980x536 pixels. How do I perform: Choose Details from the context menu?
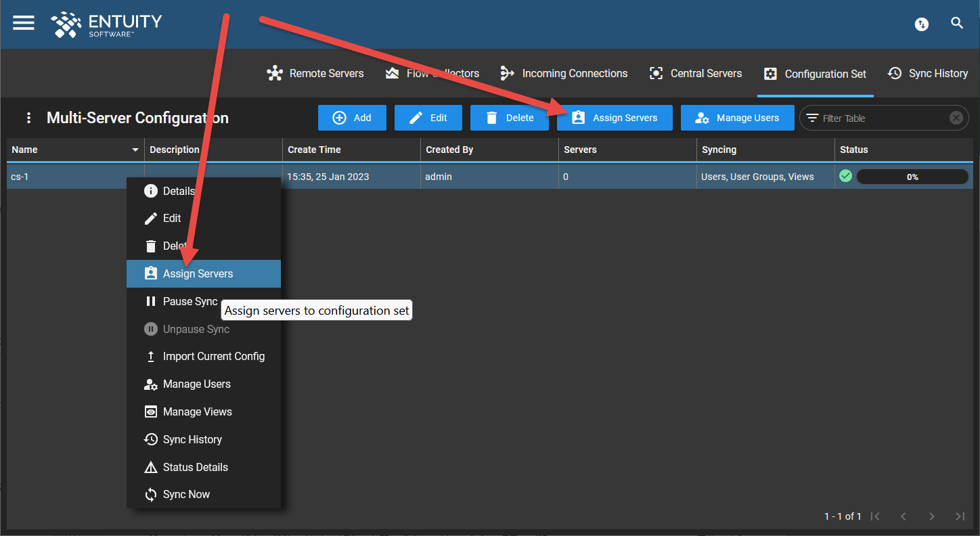coord(204,191)
